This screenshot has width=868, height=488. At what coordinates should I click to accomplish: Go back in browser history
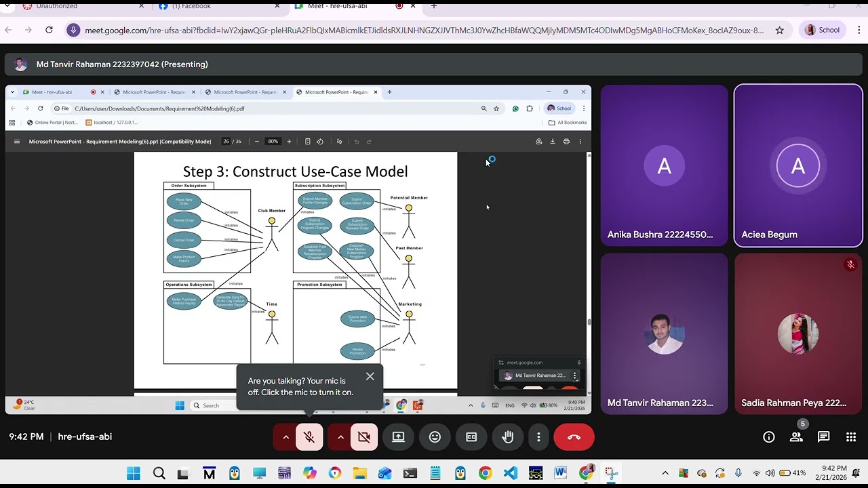pyautogui.click(x=8, y=30)
